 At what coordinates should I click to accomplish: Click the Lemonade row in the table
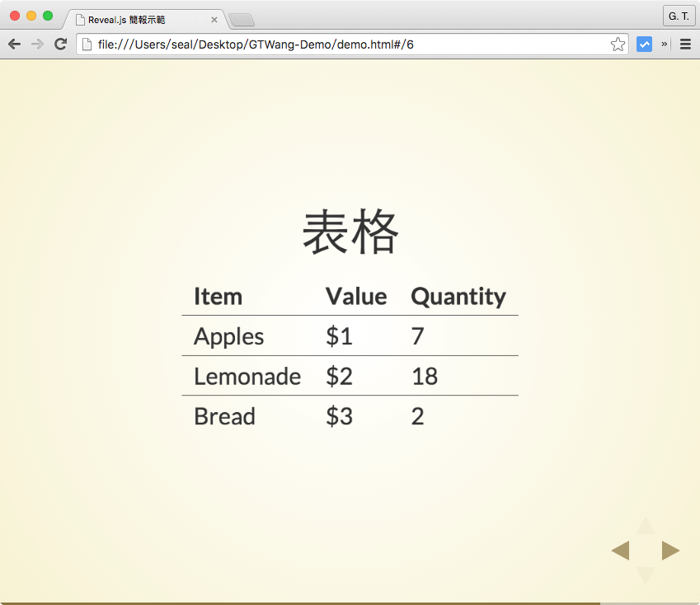pyautogui.click(x=247, y=377)
